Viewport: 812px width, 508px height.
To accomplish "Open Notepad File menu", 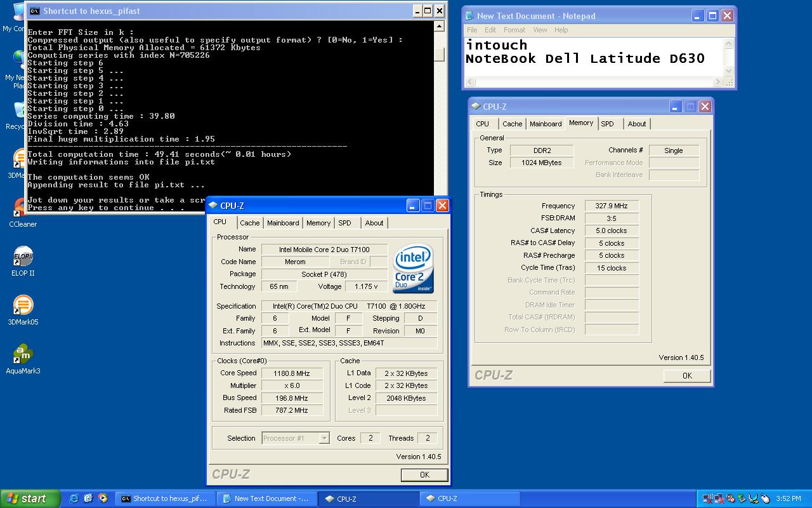I will tap(472, 30).
